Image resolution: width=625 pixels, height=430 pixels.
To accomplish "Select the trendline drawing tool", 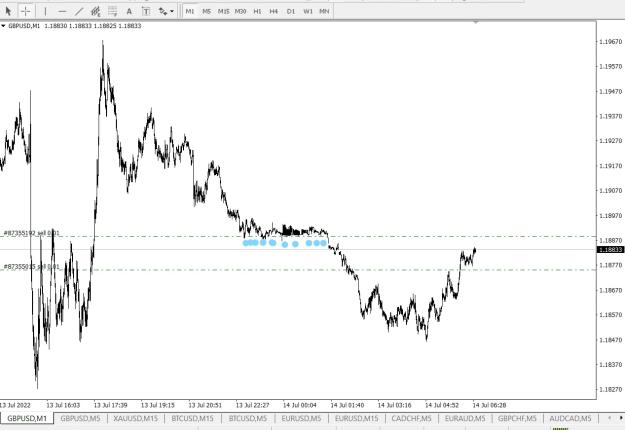I will pos(79,11).
